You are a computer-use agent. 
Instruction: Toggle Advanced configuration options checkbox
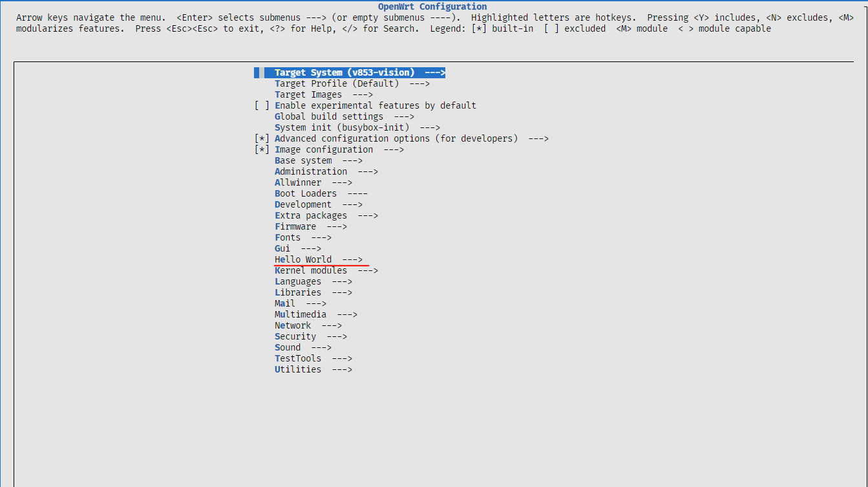(262, 138)
